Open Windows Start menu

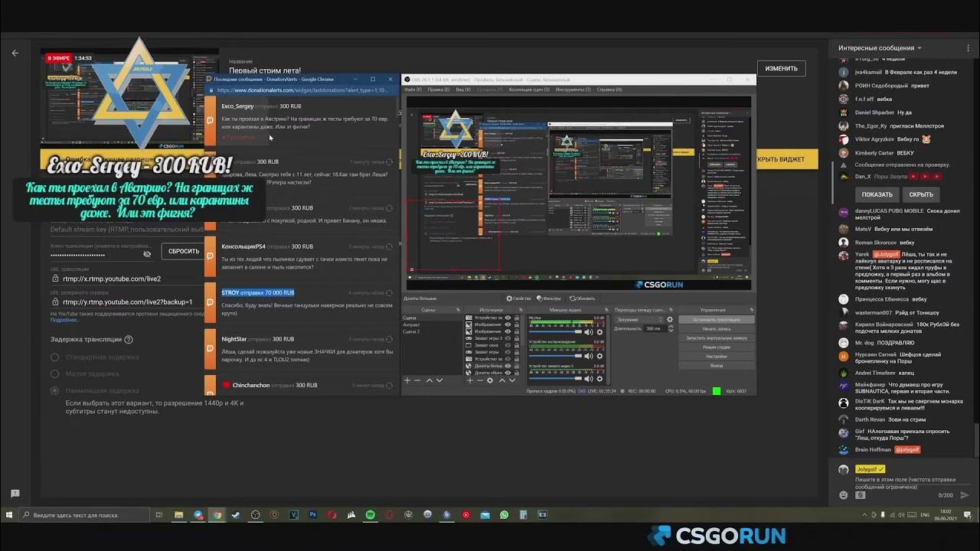pyautogui.click(x=8, y=514)
